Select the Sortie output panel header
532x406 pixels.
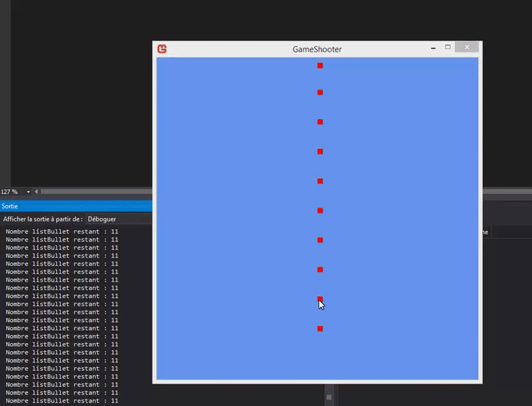76,206
